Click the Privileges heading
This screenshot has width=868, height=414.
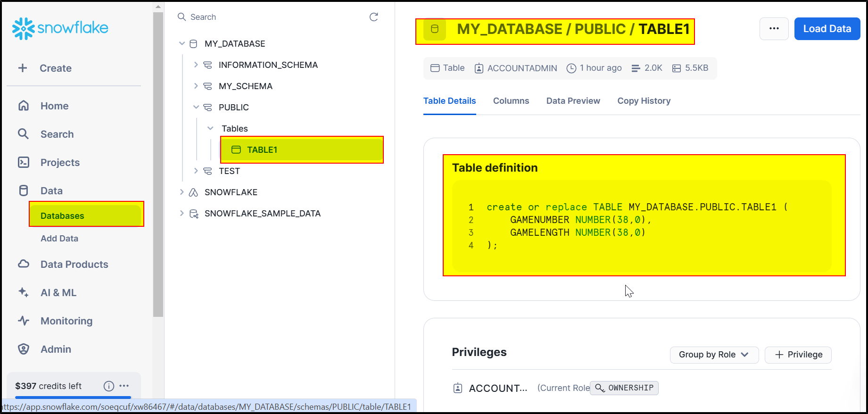[x=479, y=352]
